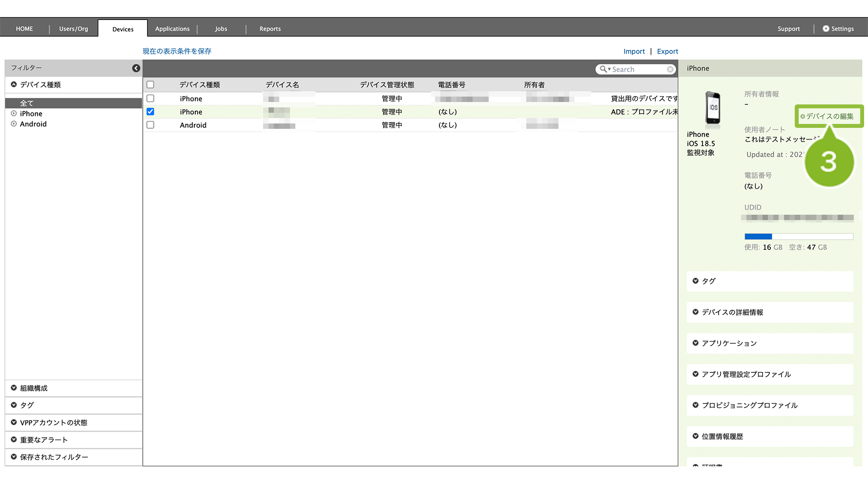Expand the アプリケーション section
868x488 pixels.
coord(770,343)
